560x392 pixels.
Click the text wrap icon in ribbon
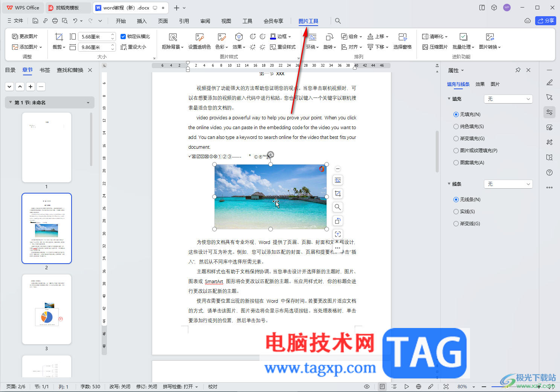312,37
